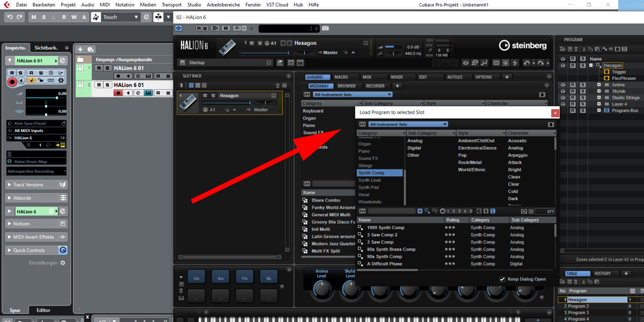
Task: Open the Datei menu
Action: (x=21, y=5)
